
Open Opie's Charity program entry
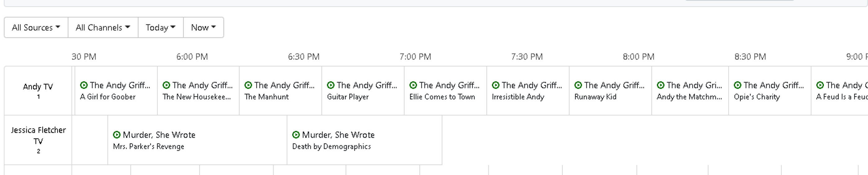(x=769, y=91)
